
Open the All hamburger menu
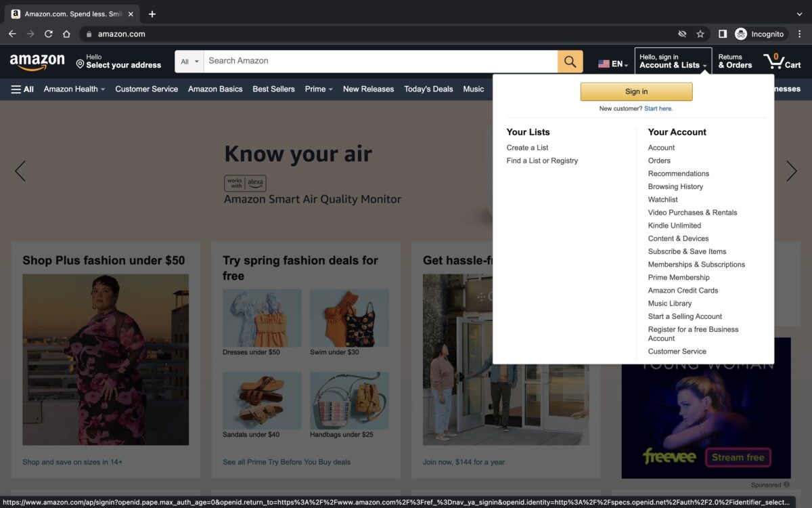[x=22, y=89]
